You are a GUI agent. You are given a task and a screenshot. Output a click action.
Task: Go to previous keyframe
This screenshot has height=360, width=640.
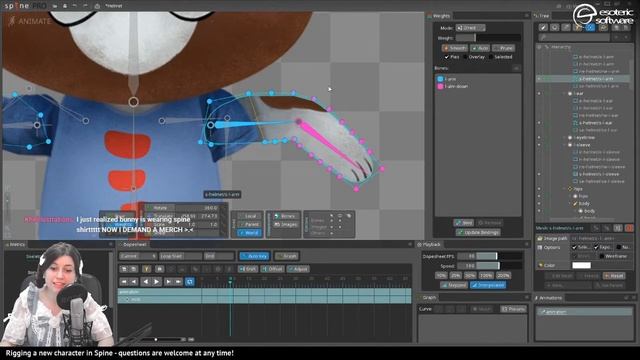tap(134, 282)
